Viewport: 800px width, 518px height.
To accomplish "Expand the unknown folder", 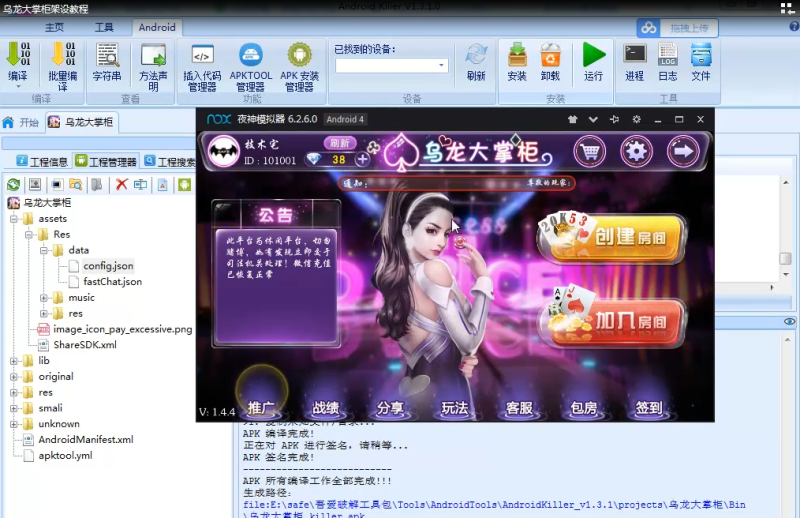I will coord(14,424).
